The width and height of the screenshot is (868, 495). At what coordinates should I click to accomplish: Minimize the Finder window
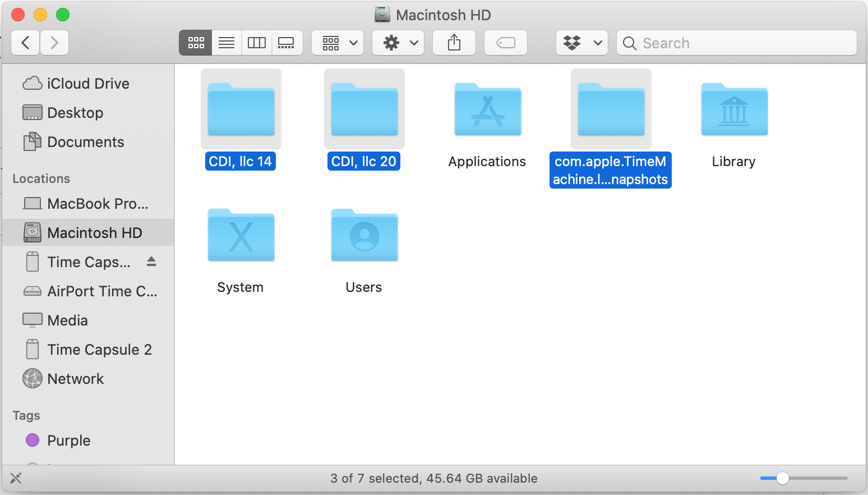point(40,15)
